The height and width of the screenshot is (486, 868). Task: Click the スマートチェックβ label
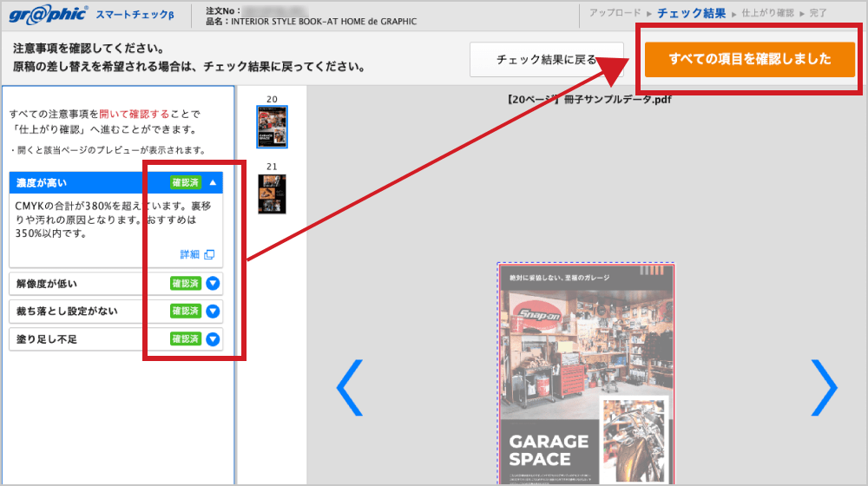(x=135, y=15)
